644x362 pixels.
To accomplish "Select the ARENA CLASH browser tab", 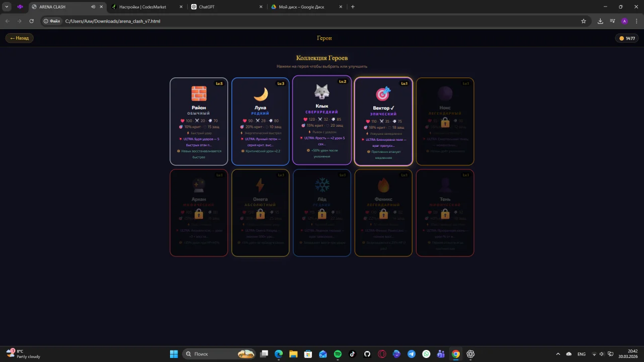I will pyautogui.click(x=60, y=7).
